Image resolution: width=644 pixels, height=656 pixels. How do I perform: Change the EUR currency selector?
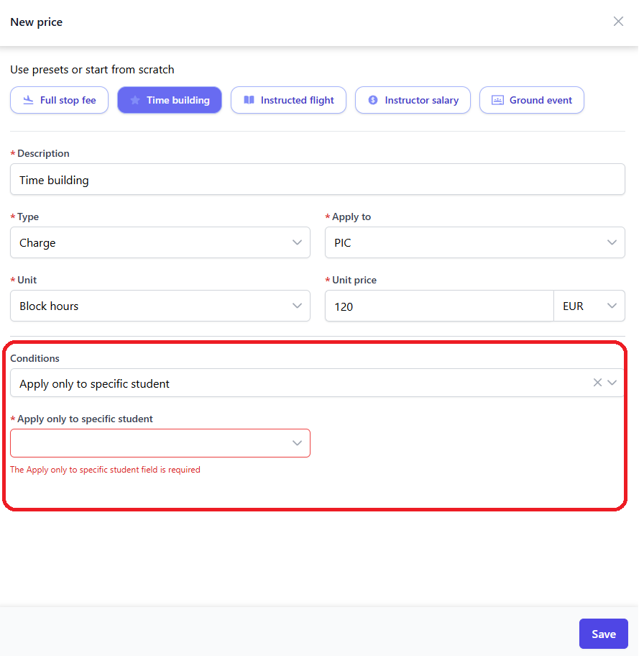coord(589,306)
